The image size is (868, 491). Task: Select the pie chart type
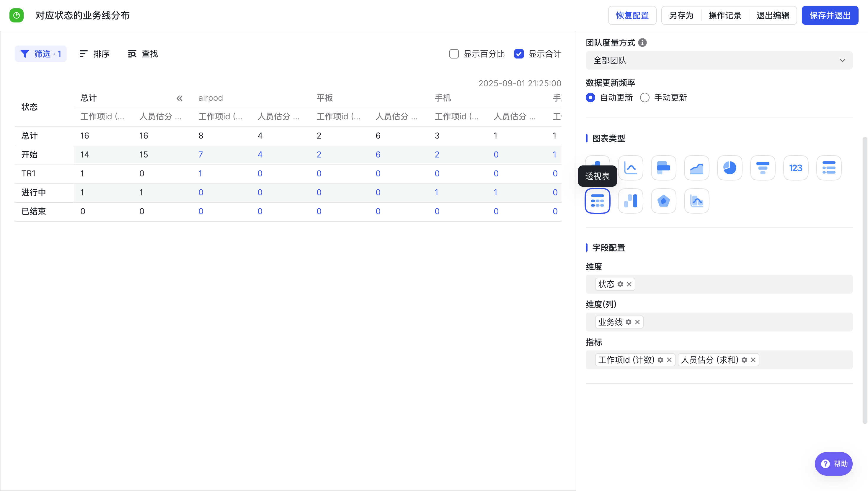(730, 168)
